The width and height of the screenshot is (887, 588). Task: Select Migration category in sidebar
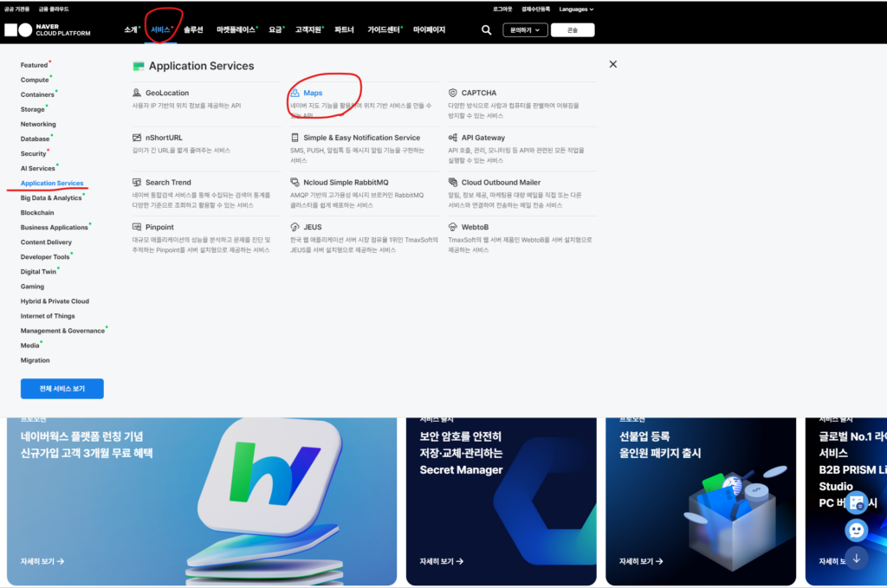tap(35, 359)
